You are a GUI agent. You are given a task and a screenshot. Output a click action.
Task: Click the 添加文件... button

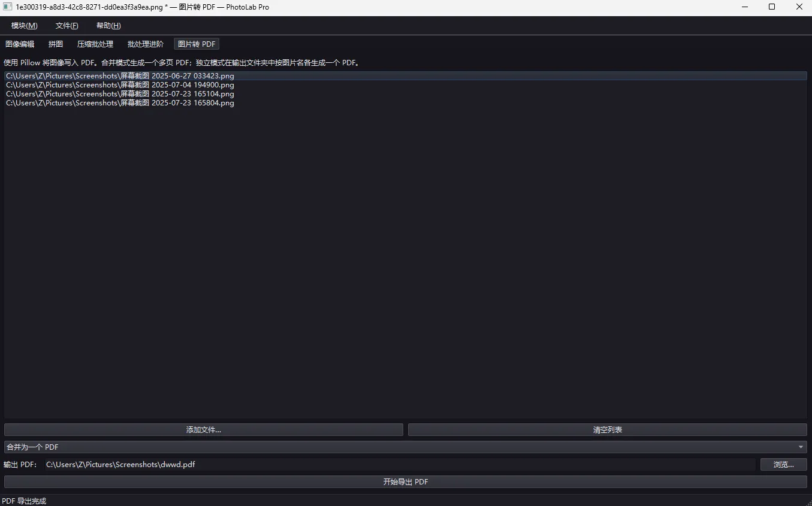click(x=204, y=430)
